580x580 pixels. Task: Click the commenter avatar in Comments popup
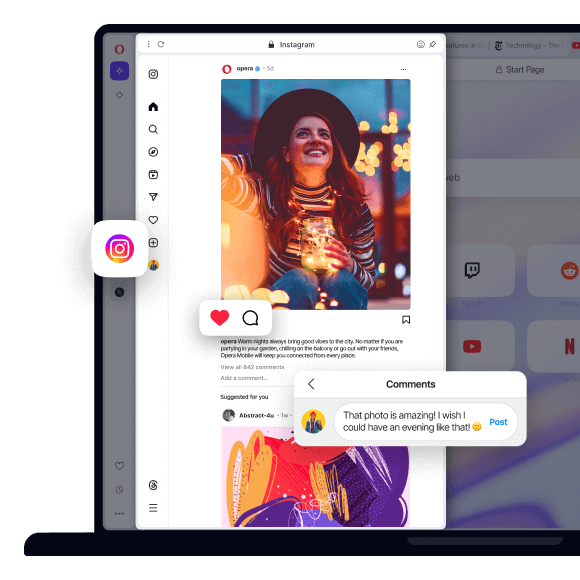click(313, 421)
